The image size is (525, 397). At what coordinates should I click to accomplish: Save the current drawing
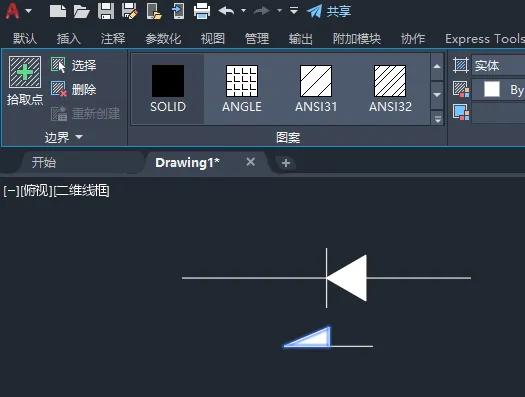(106, 11)
